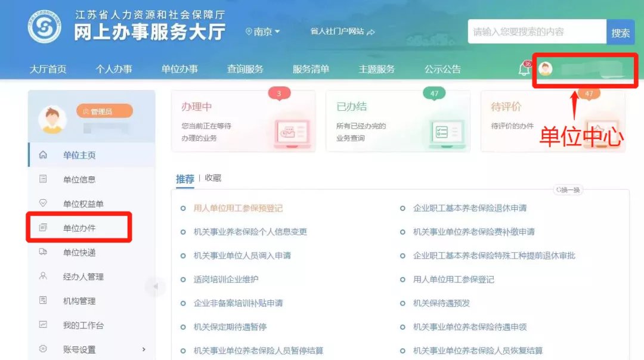Open link 机关事业单位养老保险人员恢复结算
644x360 pixels.
pos(478,350)
